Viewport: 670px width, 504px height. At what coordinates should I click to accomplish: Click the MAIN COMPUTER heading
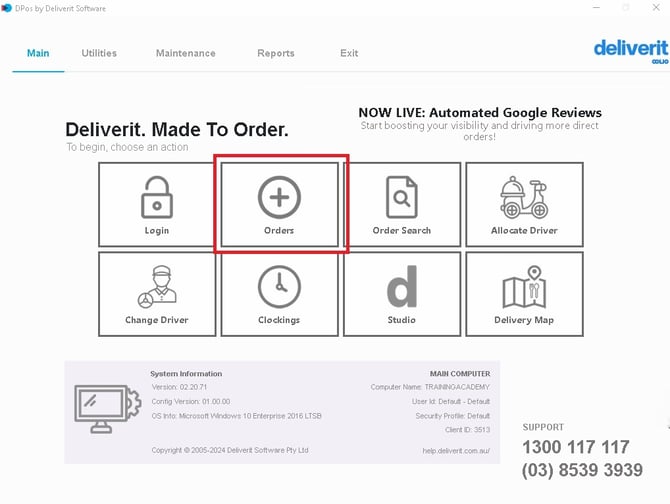pyautogui.click(x=460, y=374)
